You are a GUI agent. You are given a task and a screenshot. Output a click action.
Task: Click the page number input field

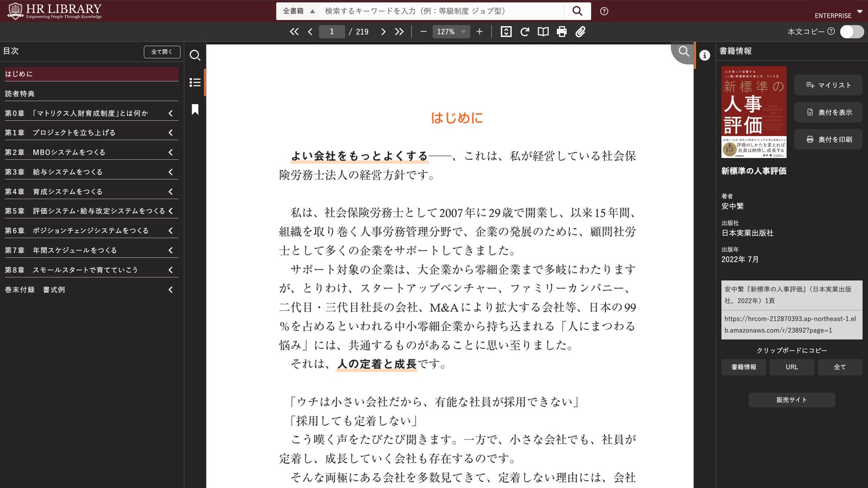point(332,32)
